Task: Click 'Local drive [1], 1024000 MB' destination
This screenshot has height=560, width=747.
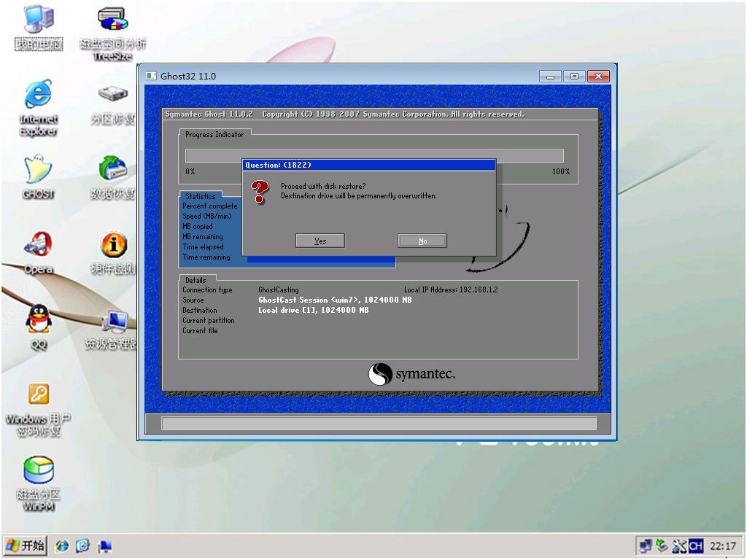Action: pyautogui.click(x=314, y=310)
